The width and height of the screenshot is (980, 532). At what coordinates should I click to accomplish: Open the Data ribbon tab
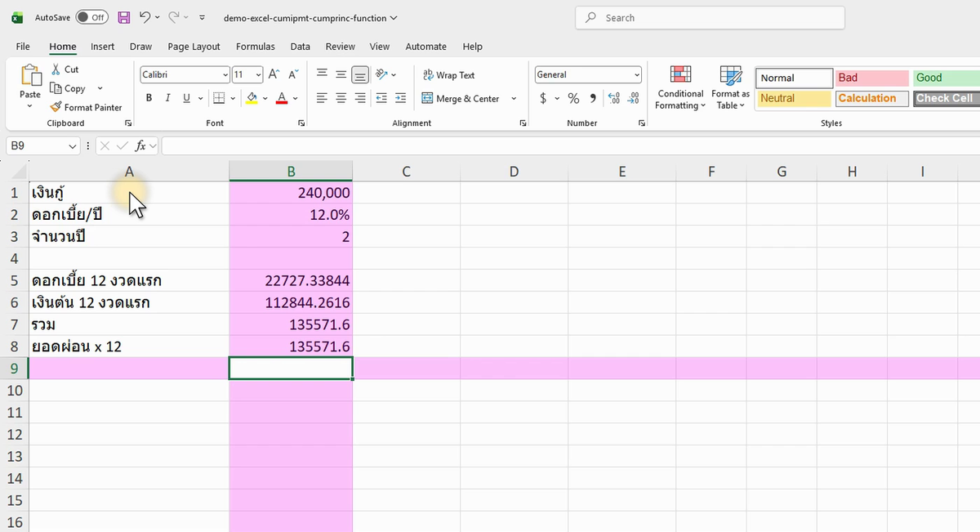coord(300,47)
